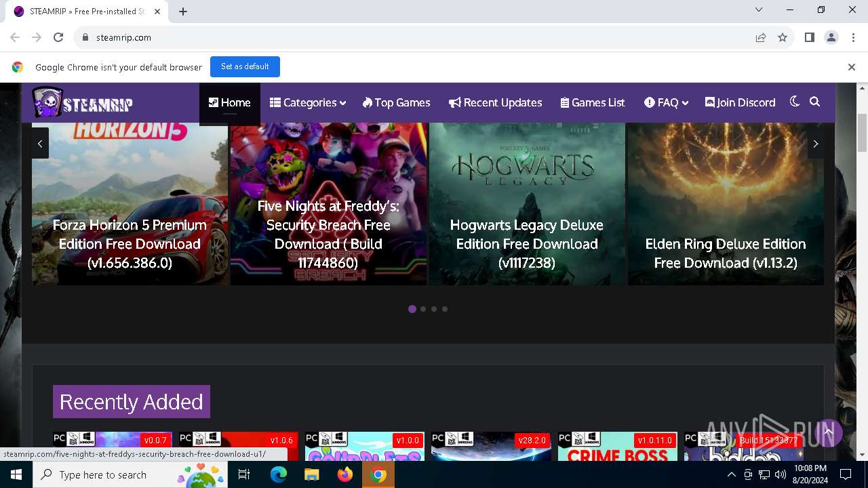Show next slide in carousel
868x488 pixels.
(x=816, y=143)
